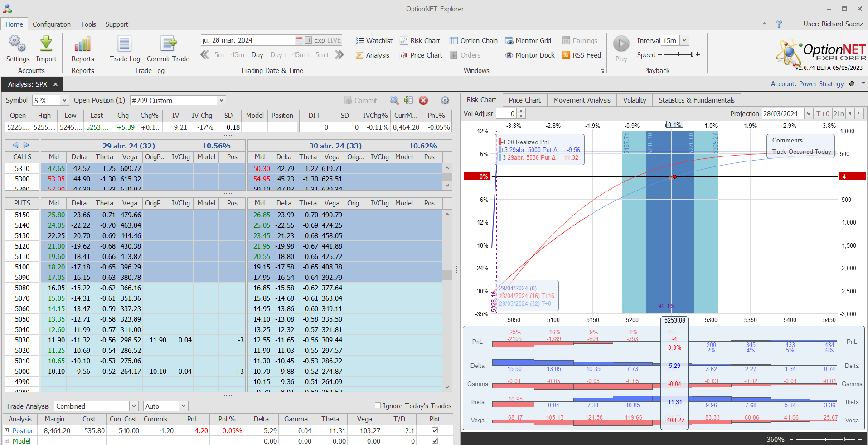Toggle the Position row Plot checkbox

pyautogui.click(x=435, y=430)
